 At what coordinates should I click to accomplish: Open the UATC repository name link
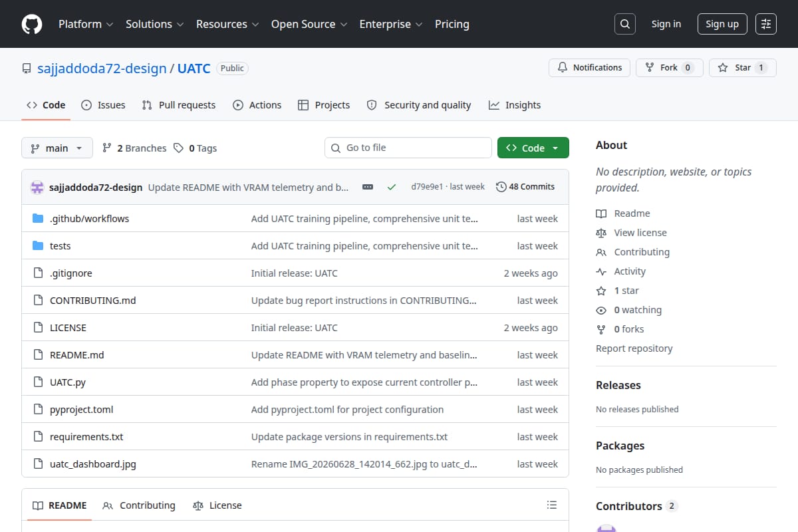[x=194, y=68]
